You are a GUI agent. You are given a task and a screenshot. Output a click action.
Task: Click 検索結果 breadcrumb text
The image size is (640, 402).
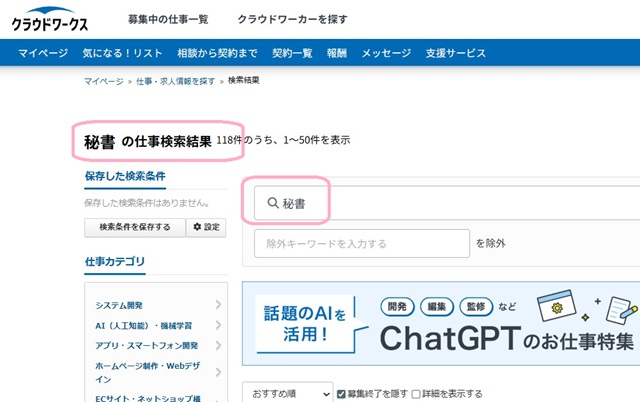tap(243, 80)
